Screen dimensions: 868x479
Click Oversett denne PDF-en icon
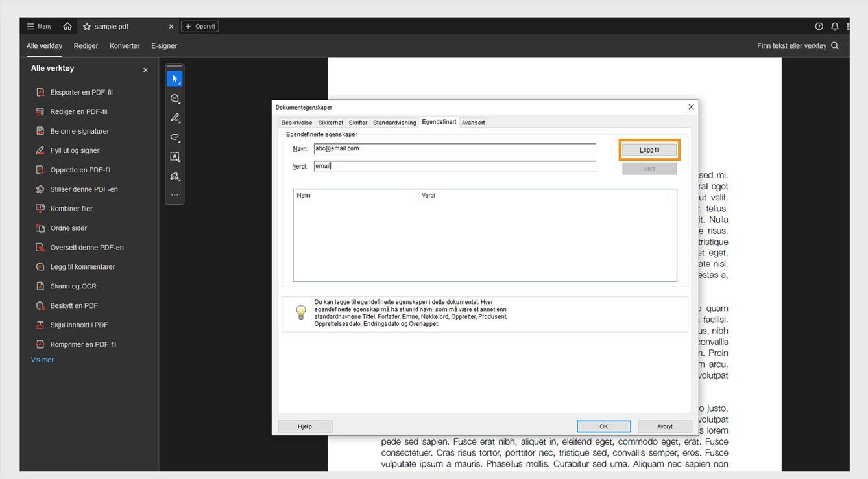pos(40,248)
